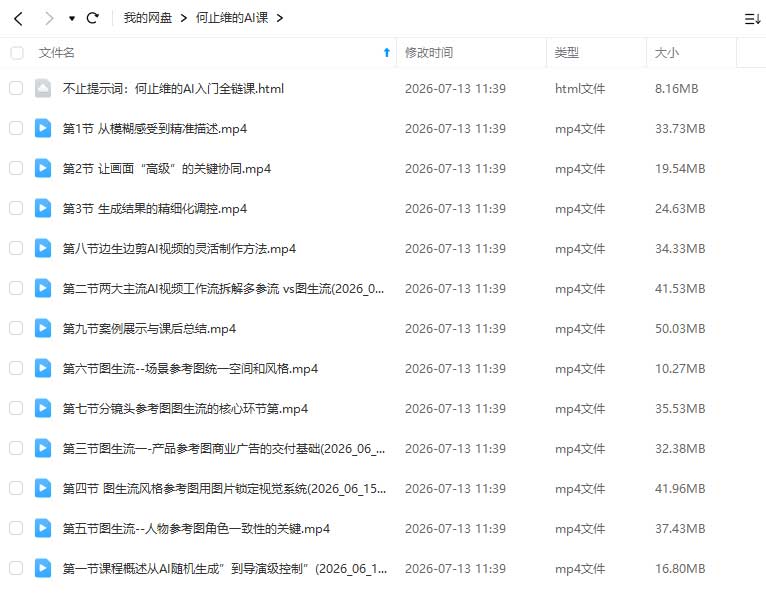Sort by 文件名 column header
This screenshot has width=766, height=593.
(56, 53)
